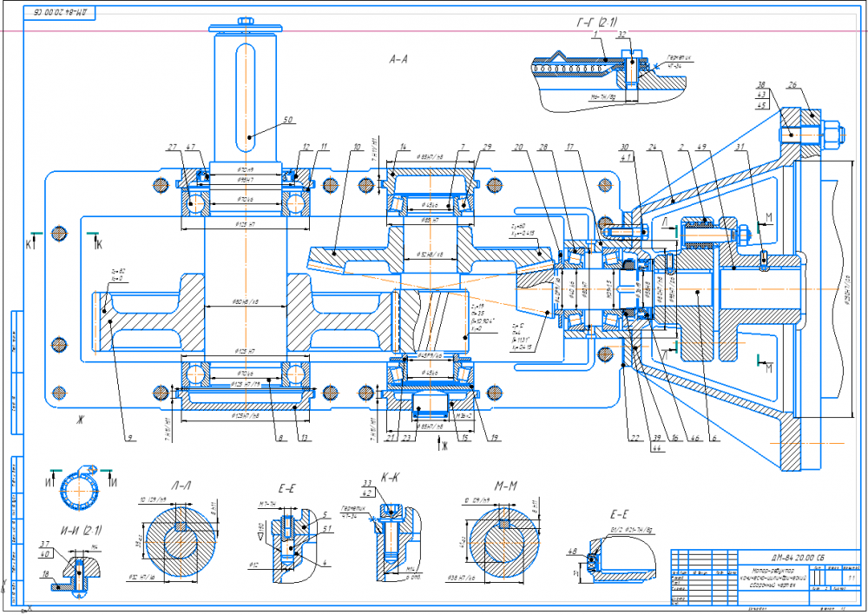Click callout number 33 in the К-К view
The width and height of the screenshot is (868, 615).
point(367,484)
